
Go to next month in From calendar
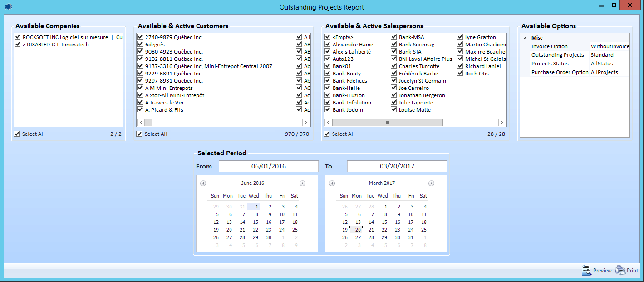[x=302, y=183]
